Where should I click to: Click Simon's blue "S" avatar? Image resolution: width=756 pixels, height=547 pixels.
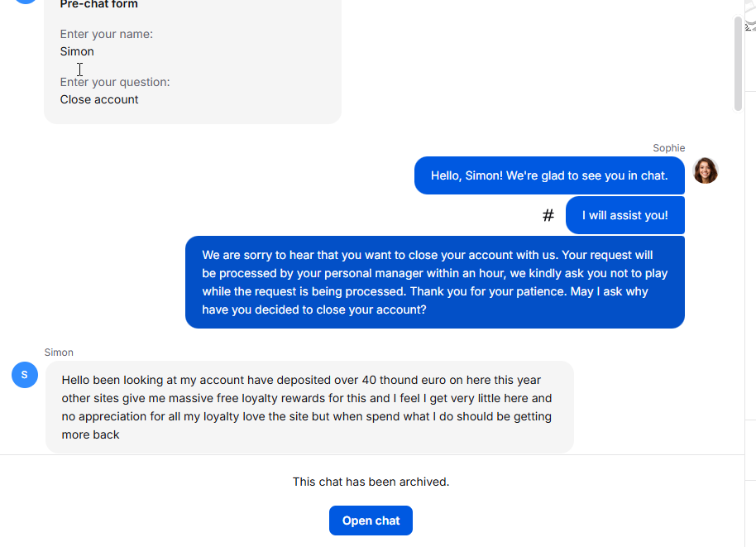pos(24,375)
